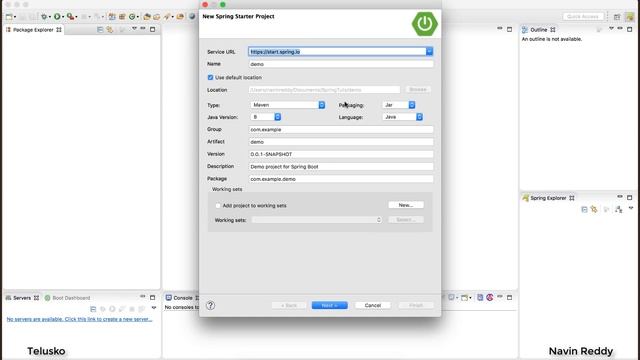Click the Quick Access search box
Image resolution: width=640 pixels, height=360 pixels.
(583, 17)
